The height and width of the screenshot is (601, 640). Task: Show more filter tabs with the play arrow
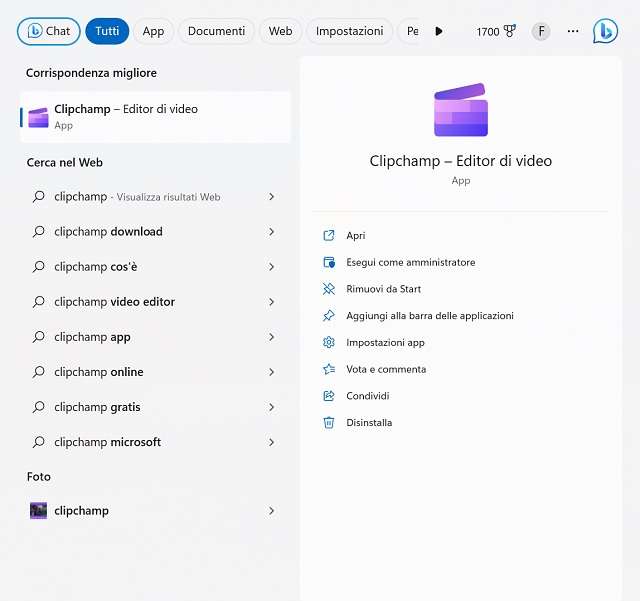pos(439,31)
